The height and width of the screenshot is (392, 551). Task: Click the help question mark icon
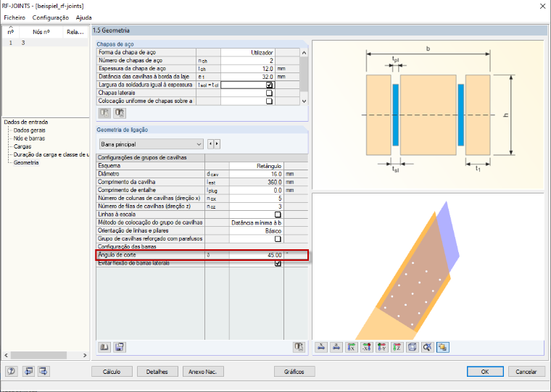(12, 371)
